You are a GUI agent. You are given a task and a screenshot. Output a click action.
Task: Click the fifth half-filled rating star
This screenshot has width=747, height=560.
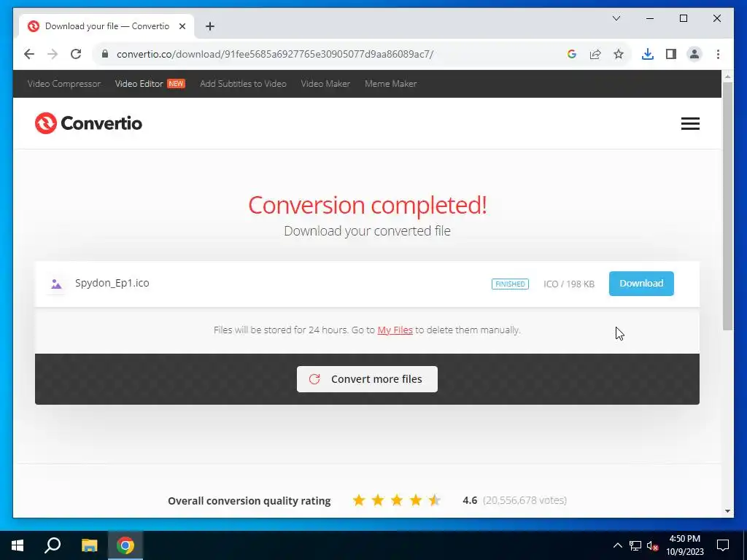tap(435, 500)
